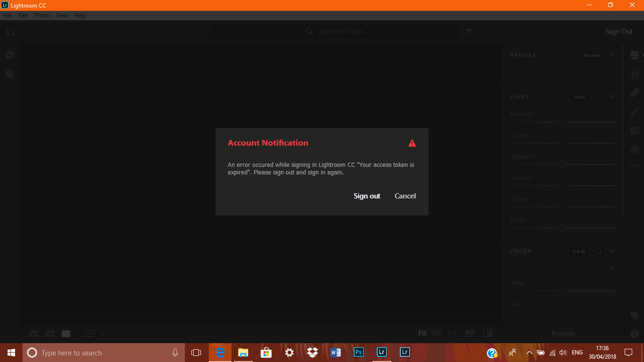Set zoom to Fill
Image resolution: width=644 pixels, height=362 pixels.
pyautogui.click(x=437, y=333)
